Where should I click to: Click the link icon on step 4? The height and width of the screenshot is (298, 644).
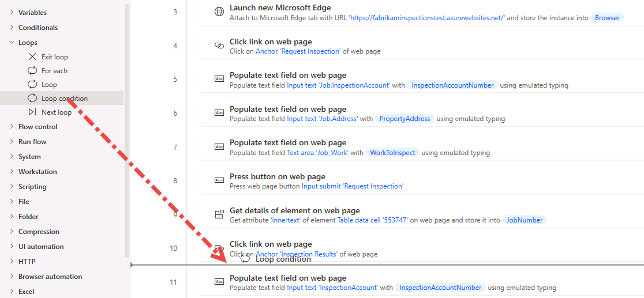point(219,46)
